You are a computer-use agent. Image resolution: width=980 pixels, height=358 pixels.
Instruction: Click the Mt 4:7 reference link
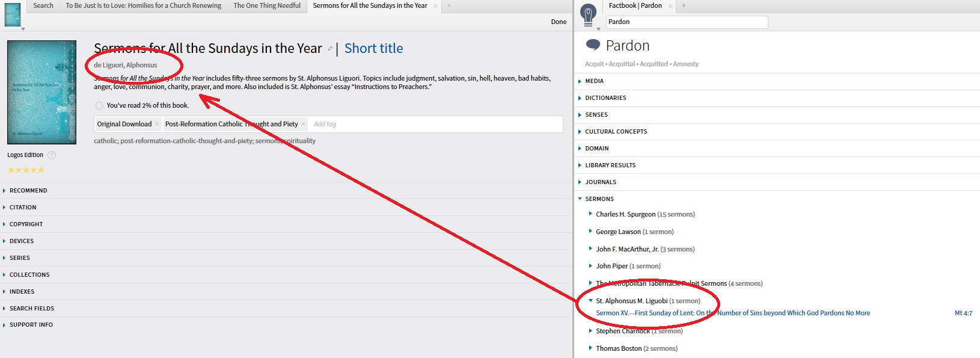pyautogui.click(x=963, y=313)
